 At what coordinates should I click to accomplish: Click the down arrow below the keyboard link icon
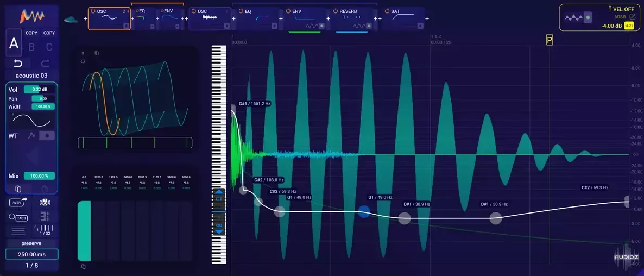pos(219,231)
